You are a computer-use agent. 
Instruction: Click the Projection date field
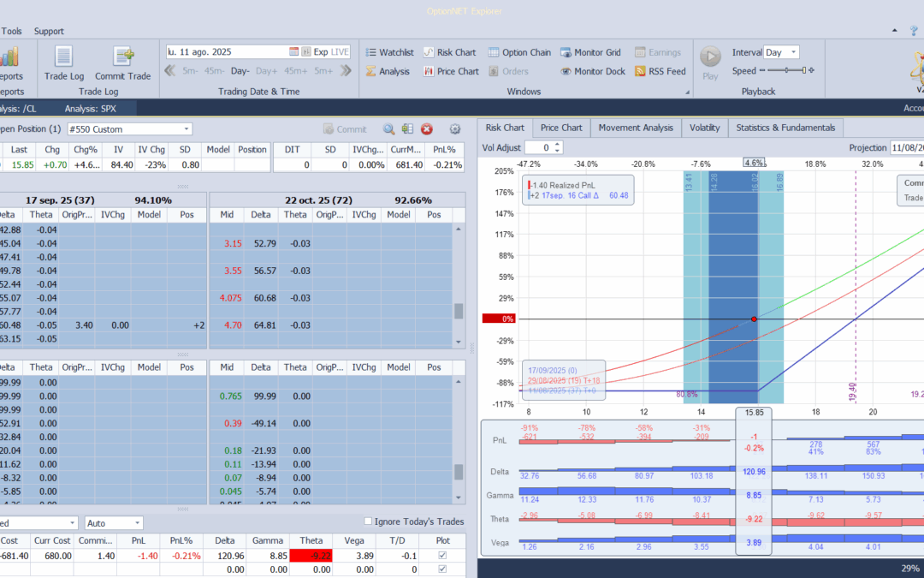click(907, 147)
